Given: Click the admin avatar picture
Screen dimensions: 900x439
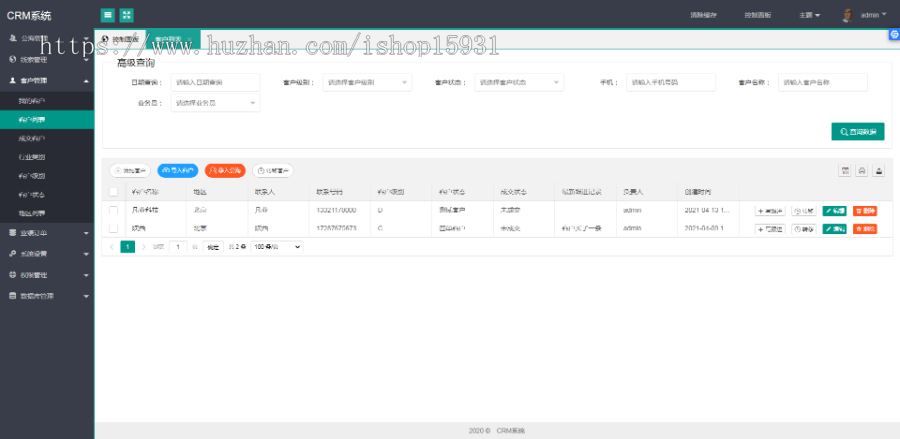Looking at the screenshot, I should (x=847, y=15).
